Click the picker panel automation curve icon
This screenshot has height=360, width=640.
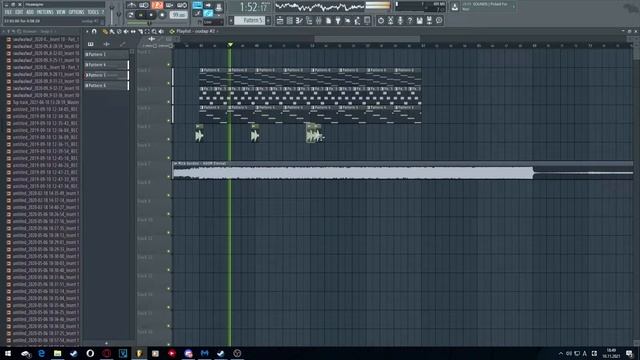[122, 44]
